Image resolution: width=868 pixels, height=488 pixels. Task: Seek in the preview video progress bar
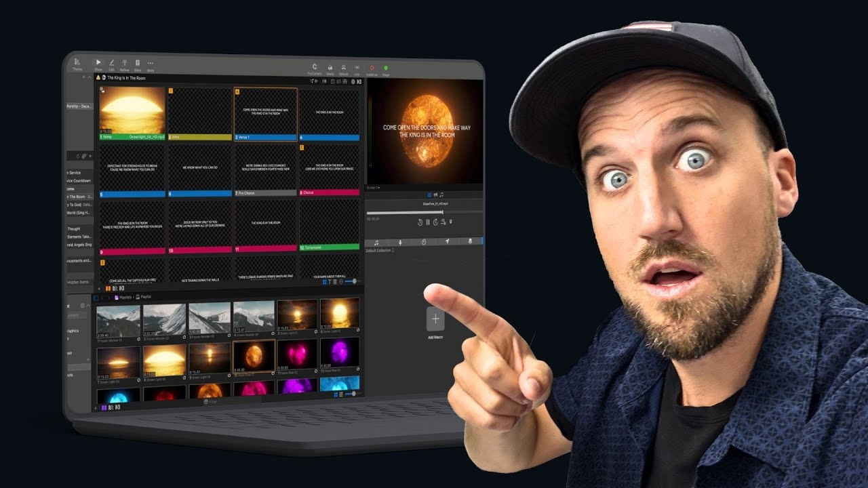point(425,212)
